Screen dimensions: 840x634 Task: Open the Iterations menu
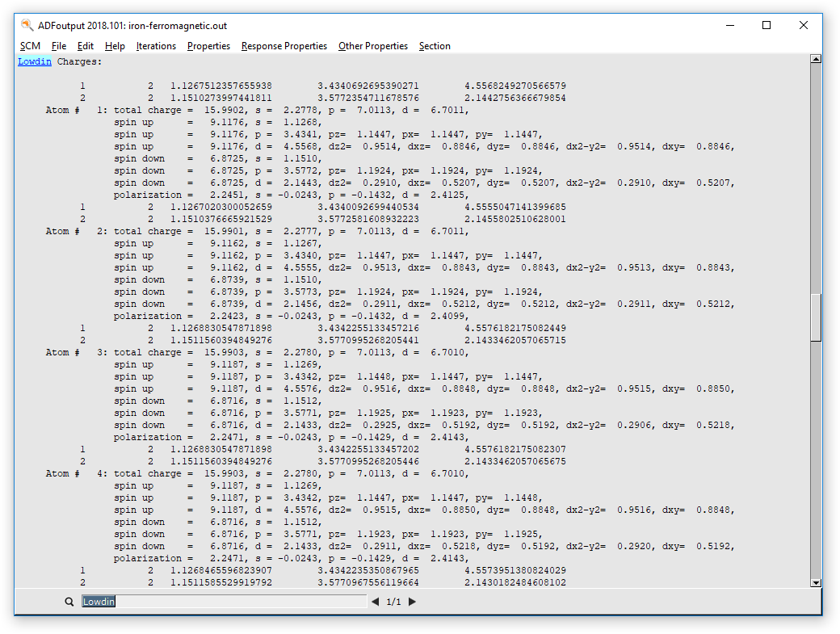[x=156, y=46]
